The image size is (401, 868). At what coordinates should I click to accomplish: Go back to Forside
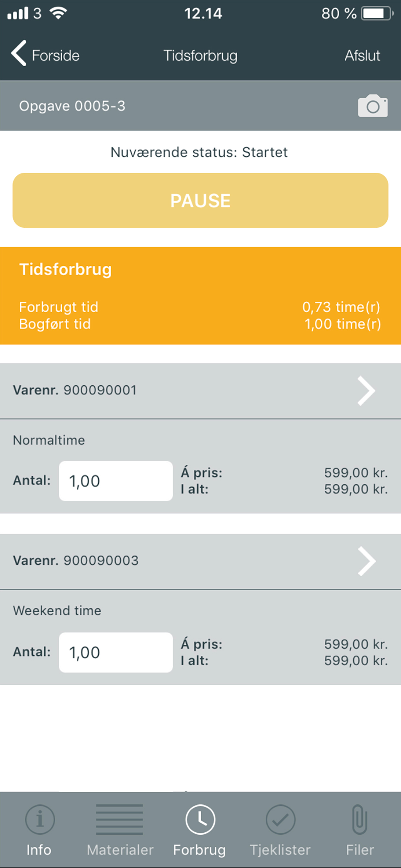tap(56, 55)
